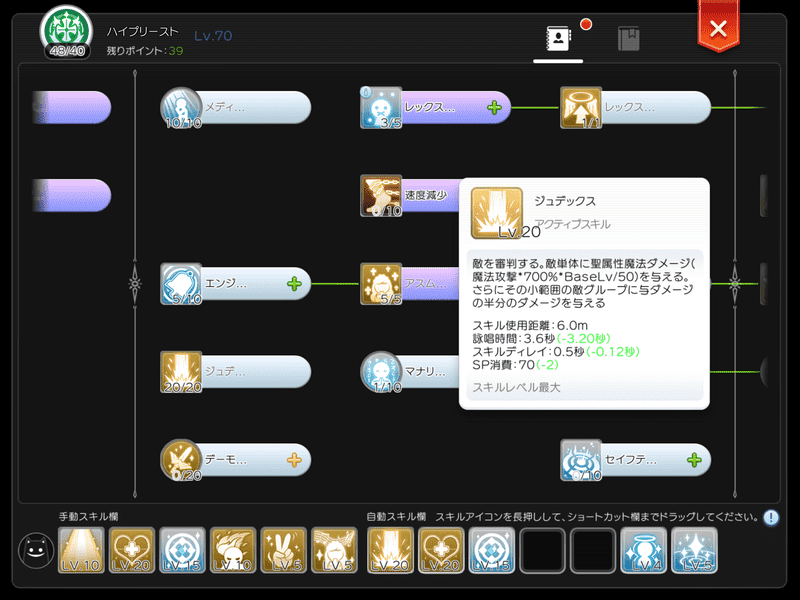
Task: Tap the peace-sign hand LV.5 skill slot
Action: pos(284,550)
